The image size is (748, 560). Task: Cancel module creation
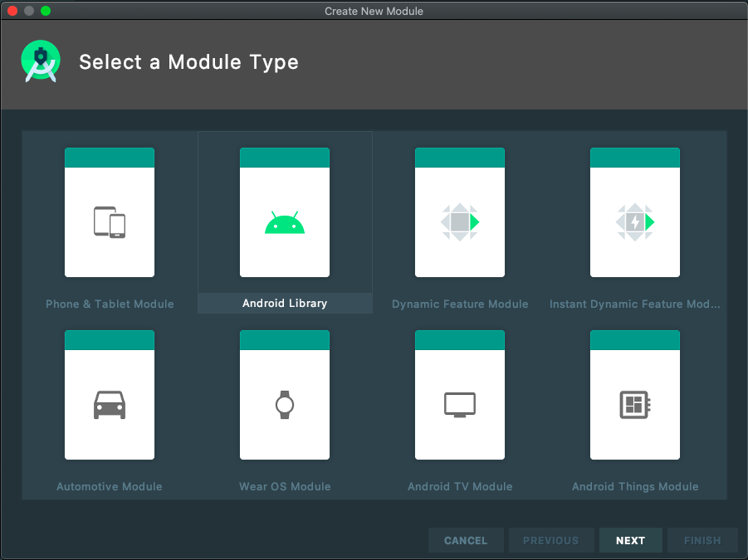coord(466,540)
